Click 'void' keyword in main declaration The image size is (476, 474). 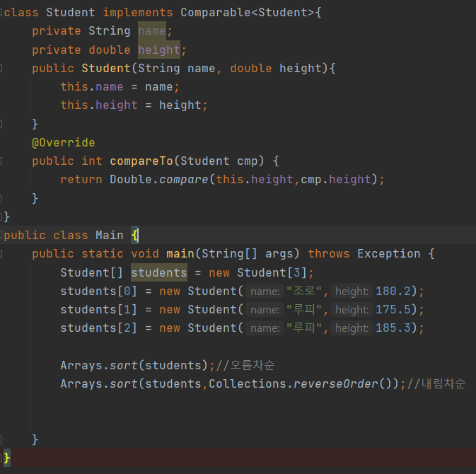(x=145, y=254)
